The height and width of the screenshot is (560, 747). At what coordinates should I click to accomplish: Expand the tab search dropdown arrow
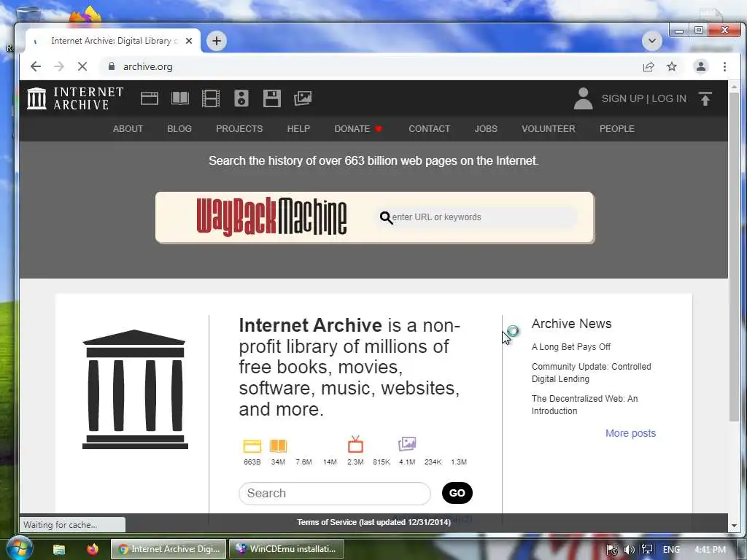click(651, 41)
